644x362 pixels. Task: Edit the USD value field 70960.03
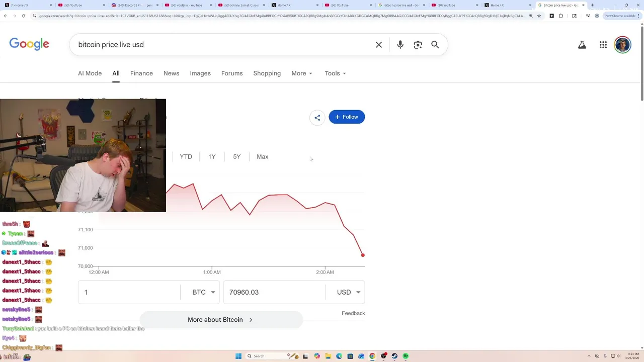(275, 292)
